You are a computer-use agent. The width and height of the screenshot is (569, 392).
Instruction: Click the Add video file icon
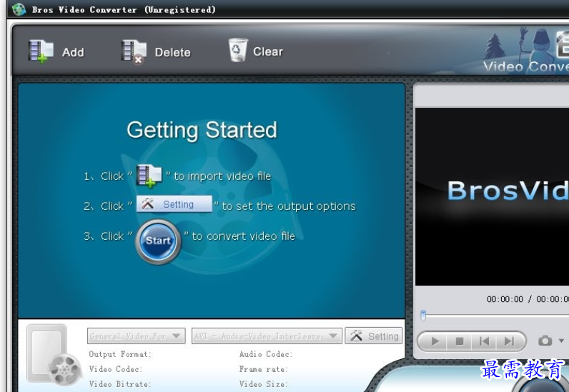[x=41, y=51]
